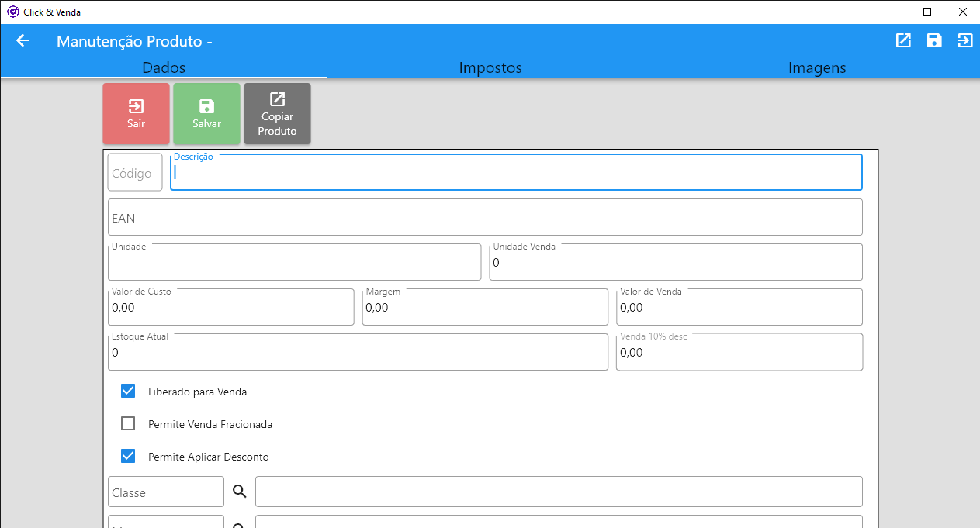This screenshot has width=980, height=528.
Task: Click the back arrow in header
Action: pos(23,41)
